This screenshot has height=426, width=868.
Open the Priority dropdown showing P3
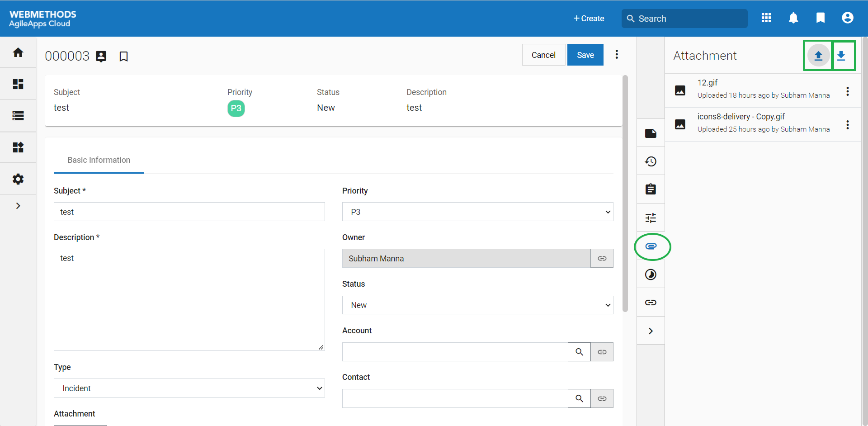[x=478, y=212]
